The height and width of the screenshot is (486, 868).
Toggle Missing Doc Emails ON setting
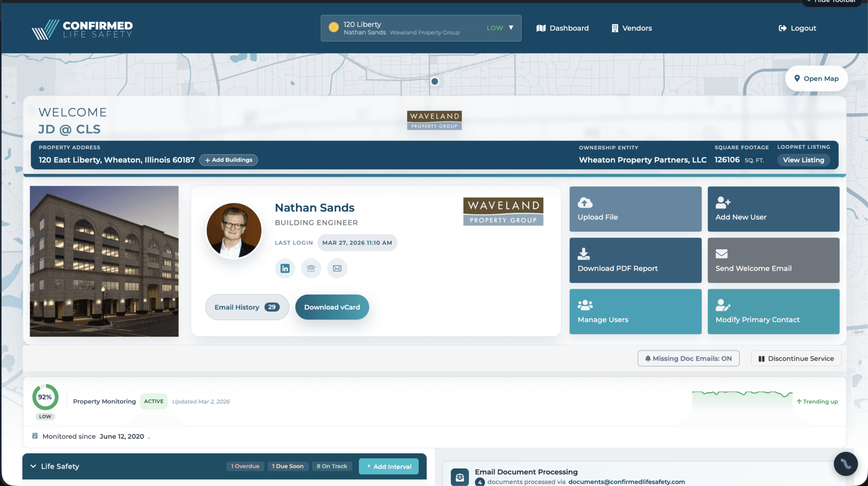pos(688,358)
